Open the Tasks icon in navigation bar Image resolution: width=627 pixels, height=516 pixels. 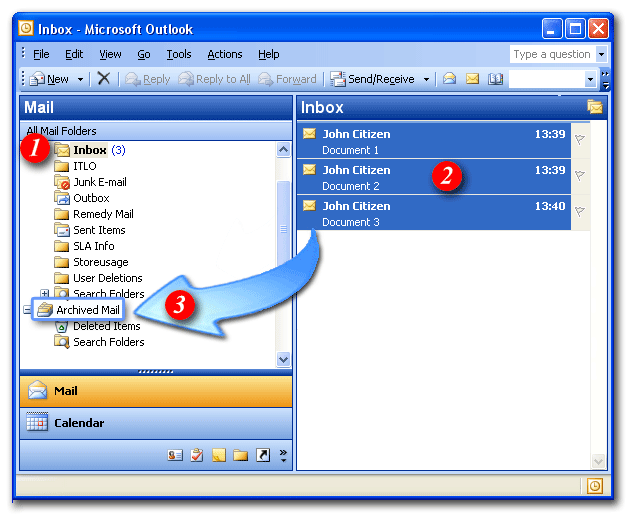point(197,455)
